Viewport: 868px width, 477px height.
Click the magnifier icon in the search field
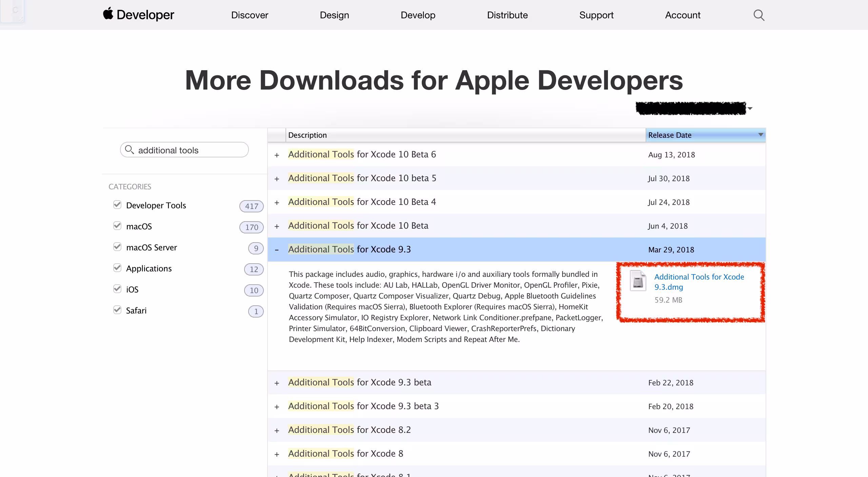pyautogui.click(x=129, y=150)
